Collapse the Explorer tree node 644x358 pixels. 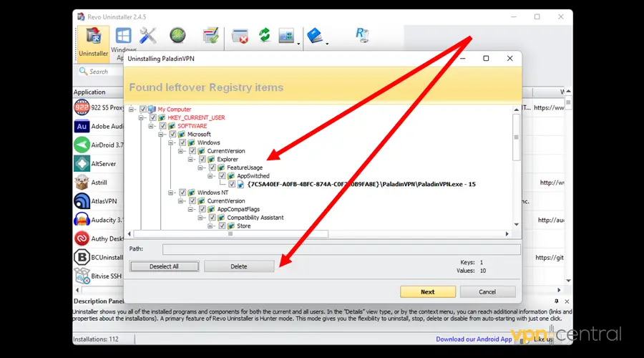pos(190,159)
